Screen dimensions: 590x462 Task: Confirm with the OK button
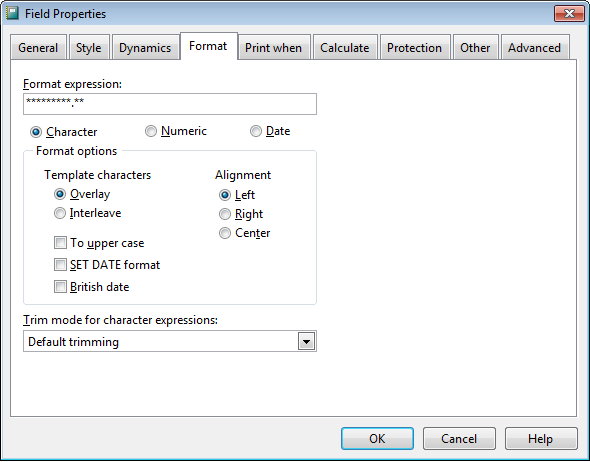(377, 439)
